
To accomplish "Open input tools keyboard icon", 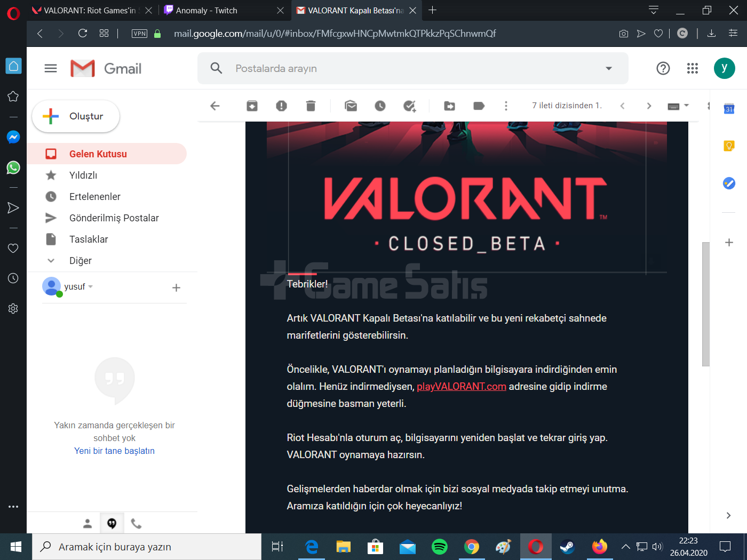I will [x=673, y=106].
